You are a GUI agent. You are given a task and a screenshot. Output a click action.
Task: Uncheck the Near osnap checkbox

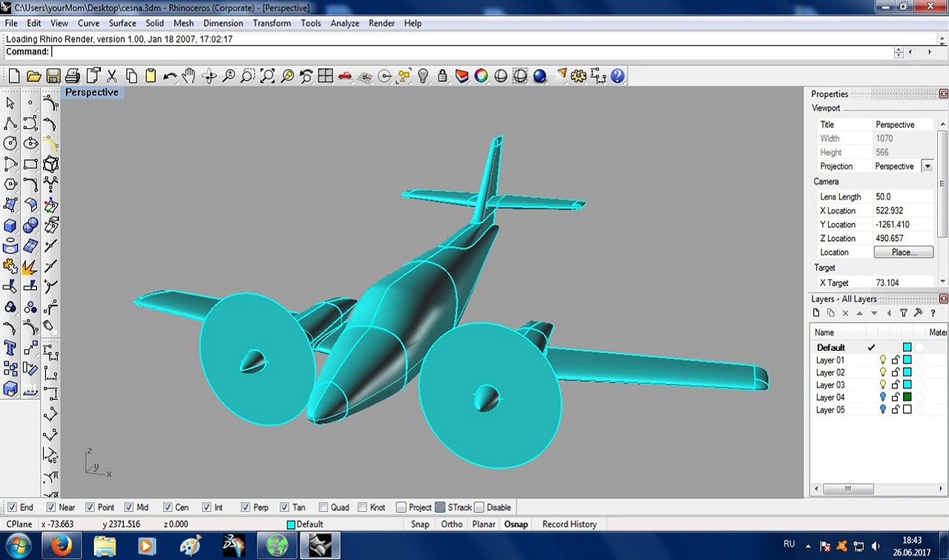tap(51, 507)
